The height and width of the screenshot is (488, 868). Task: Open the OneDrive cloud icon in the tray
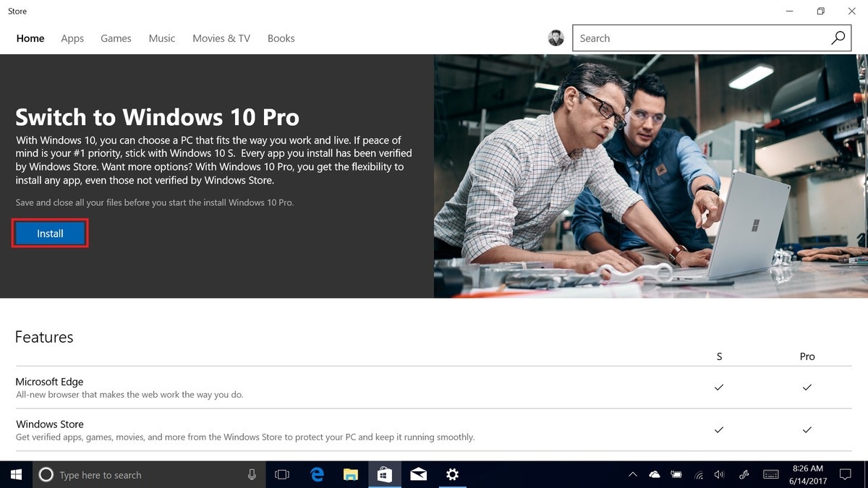(655, 474)
